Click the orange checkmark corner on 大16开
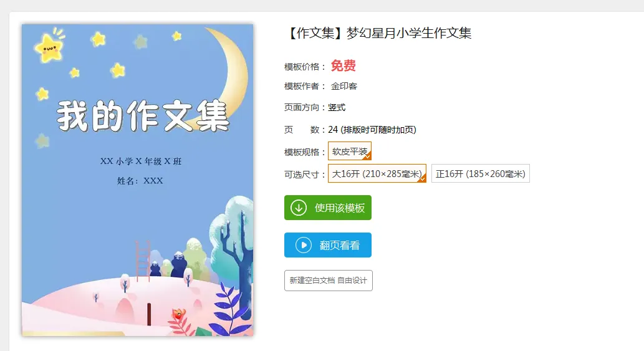The width and height of the screenshot is (644, 351). click(x=423, y=178)
